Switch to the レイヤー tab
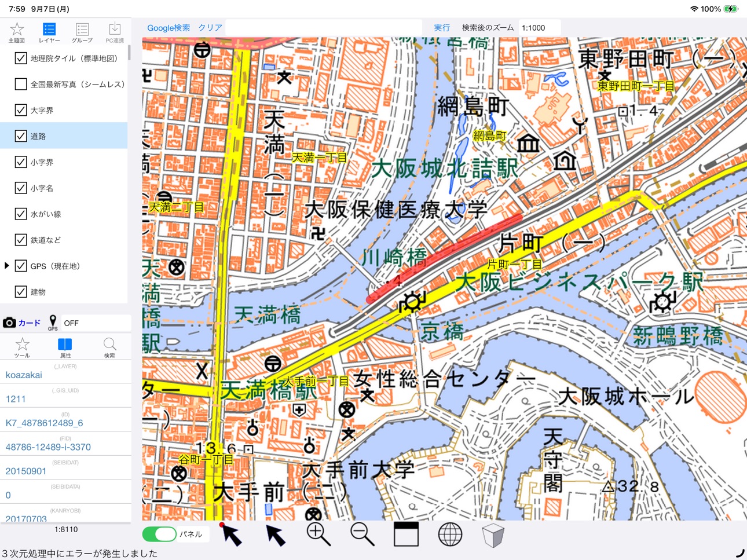This screenshot has width=747, height=560. [49, 32]
